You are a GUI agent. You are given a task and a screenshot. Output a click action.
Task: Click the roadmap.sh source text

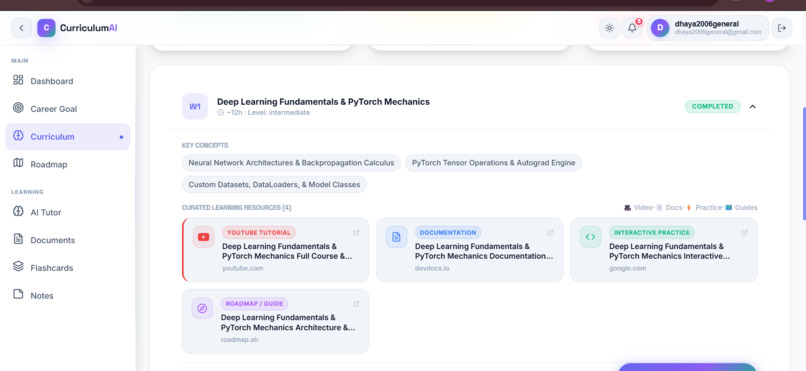coord(240,340)
